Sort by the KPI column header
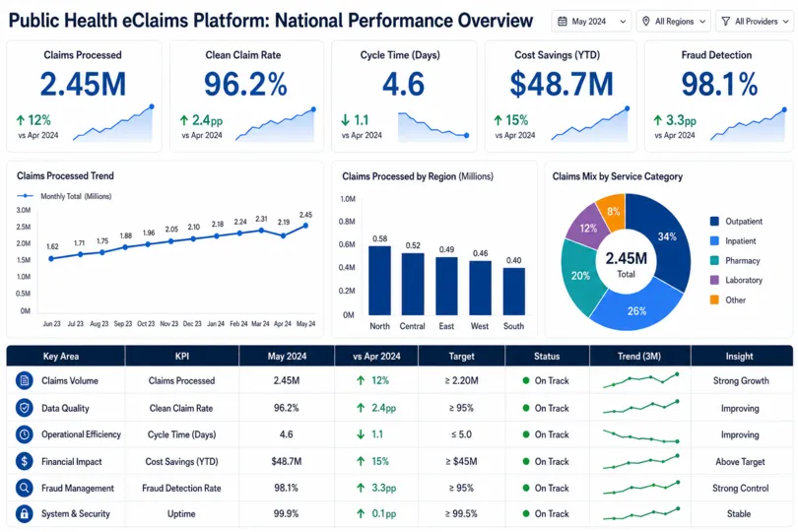 point(182,356)
